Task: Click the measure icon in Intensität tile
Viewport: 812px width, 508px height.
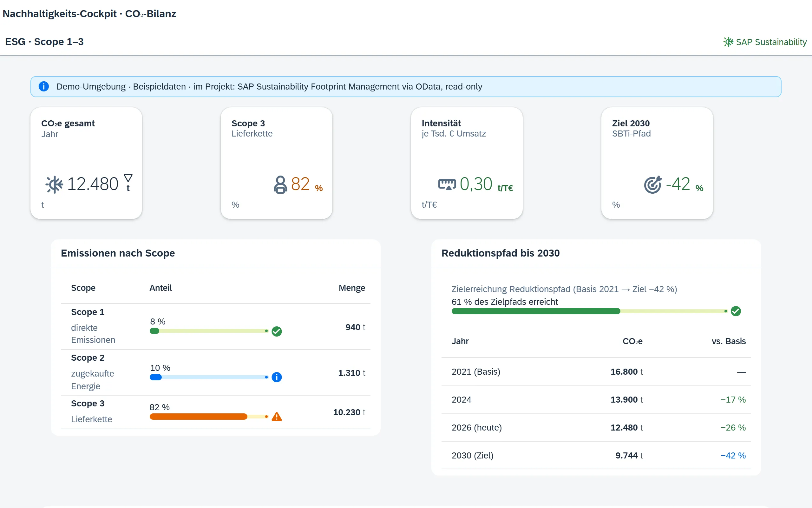Action: point(447,184)
